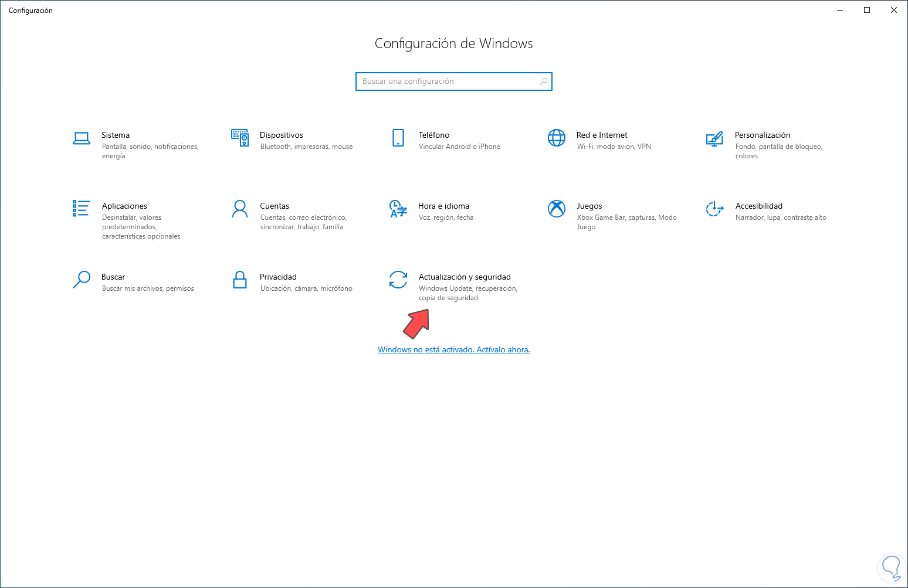This screenshot has width=908, height=588.
Task: Click the text Wi-Fi, modo avión, VPN
Action: (x=614, y=147)
